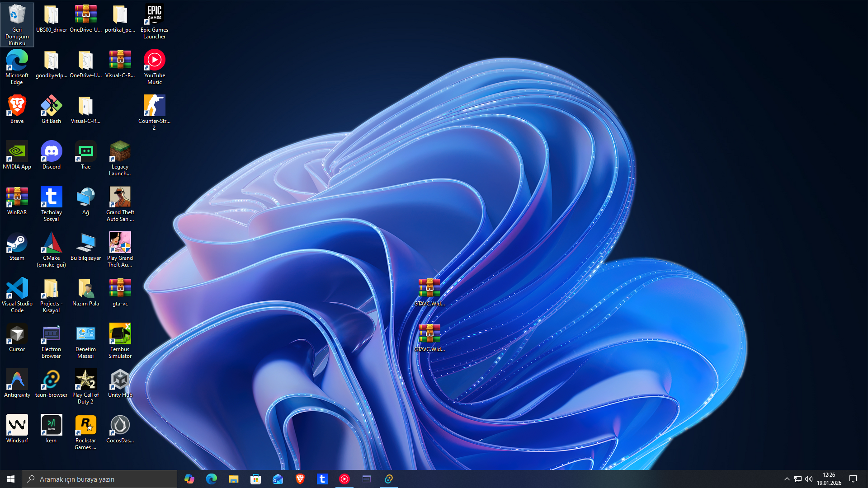The image size is (868, 488).
Task: Open network status tray icon
Action: (798, 479)
